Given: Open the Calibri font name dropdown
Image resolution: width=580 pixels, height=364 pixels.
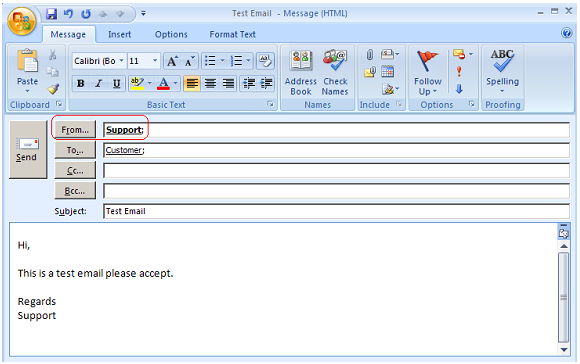Looking at the screenshot, I should point(121,61).
